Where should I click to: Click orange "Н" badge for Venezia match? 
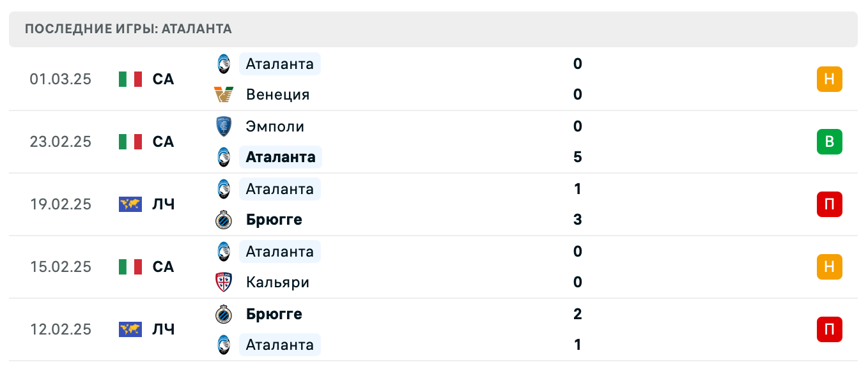pos(829,79)
